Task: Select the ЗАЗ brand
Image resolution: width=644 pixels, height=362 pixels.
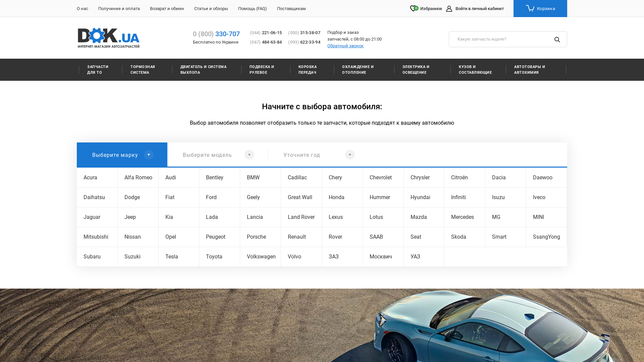Action: tap(342, 256)
